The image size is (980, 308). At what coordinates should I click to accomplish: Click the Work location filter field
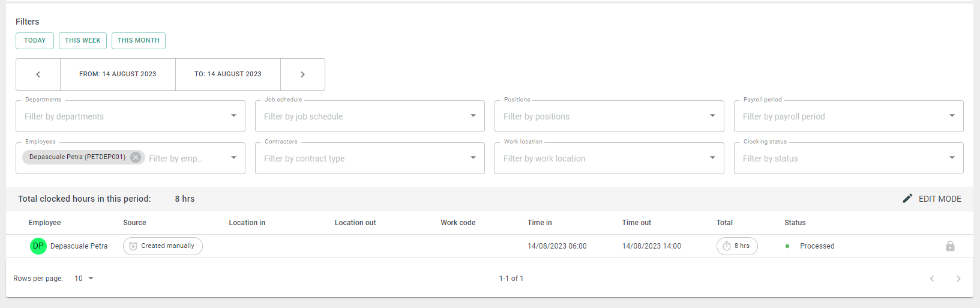[x=609, y=159]
